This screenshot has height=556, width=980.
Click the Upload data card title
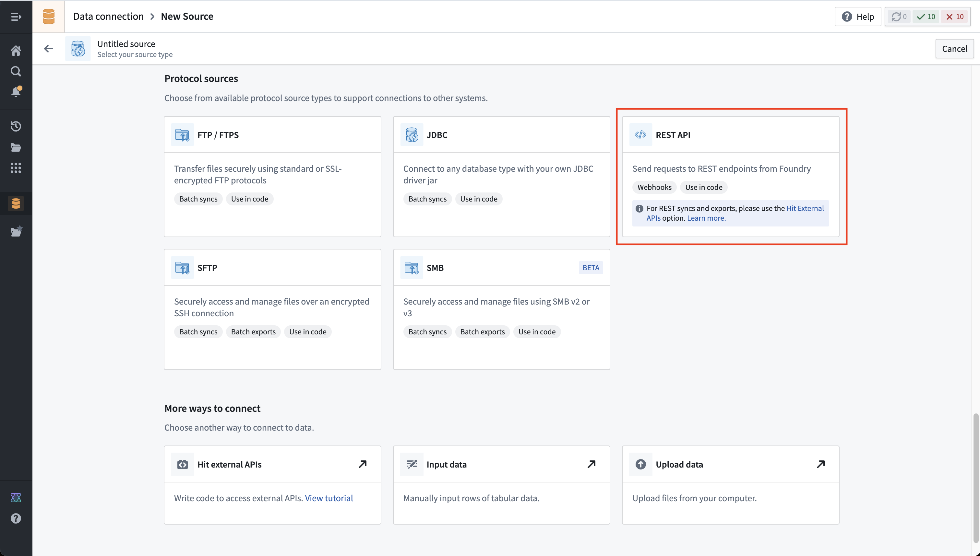click(679, 464)
